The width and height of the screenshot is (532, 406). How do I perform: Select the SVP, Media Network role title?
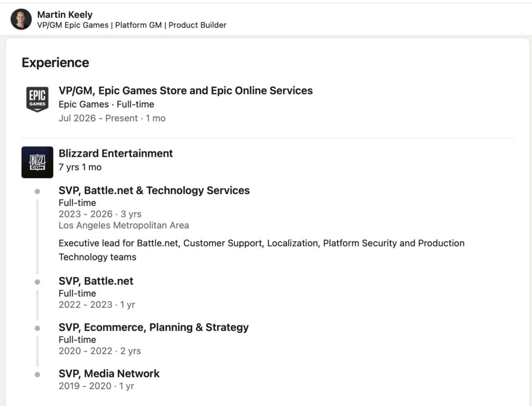(x=109, y=373)
